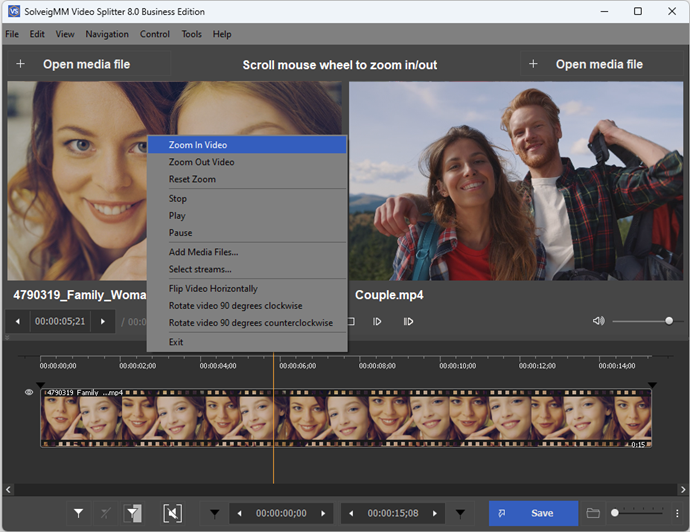Increase the end time 00:00:15;08

[x=435, y=514]
